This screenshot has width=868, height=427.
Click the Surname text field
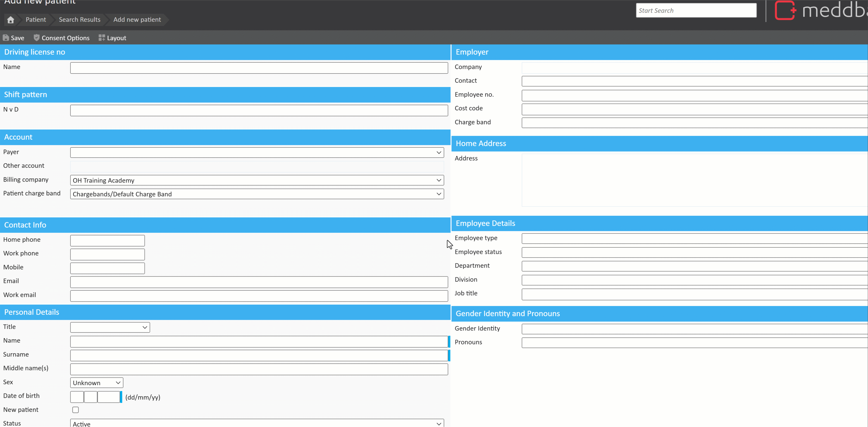tap(258, 355)
